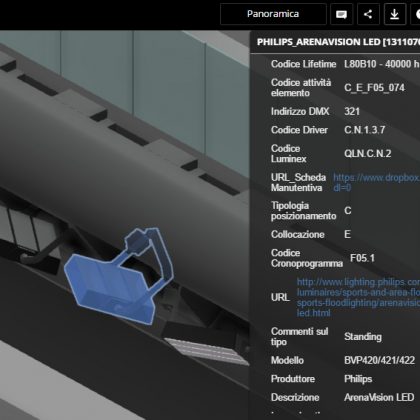This screenshot has width=420, height=420.
Task: Select the Indirizzo DMX value 321
Action: pos(352,111)
